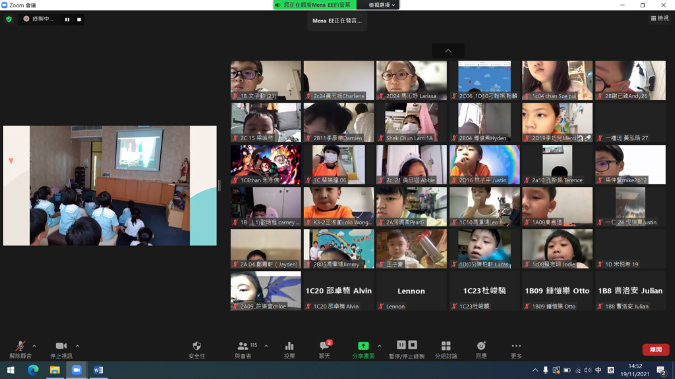Screen dimensions: 675x379
Task: Click the green Share Screen icon
Action: (363, 346)
